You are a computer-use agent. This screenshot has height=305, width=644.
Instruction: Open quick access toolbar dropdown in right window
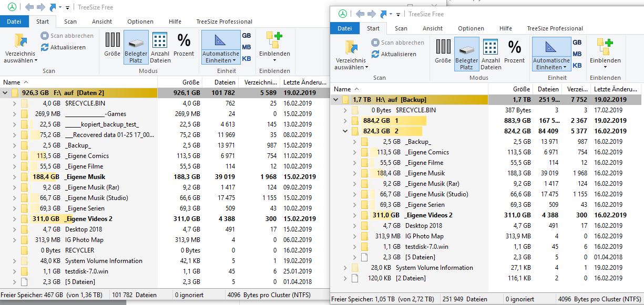click(398, 14)
